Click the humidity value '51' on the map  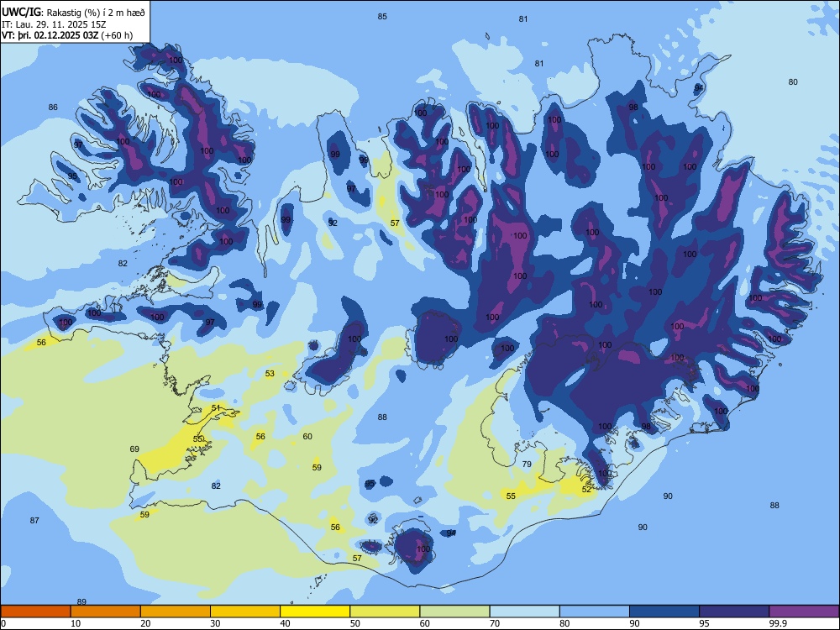(216, 407)
